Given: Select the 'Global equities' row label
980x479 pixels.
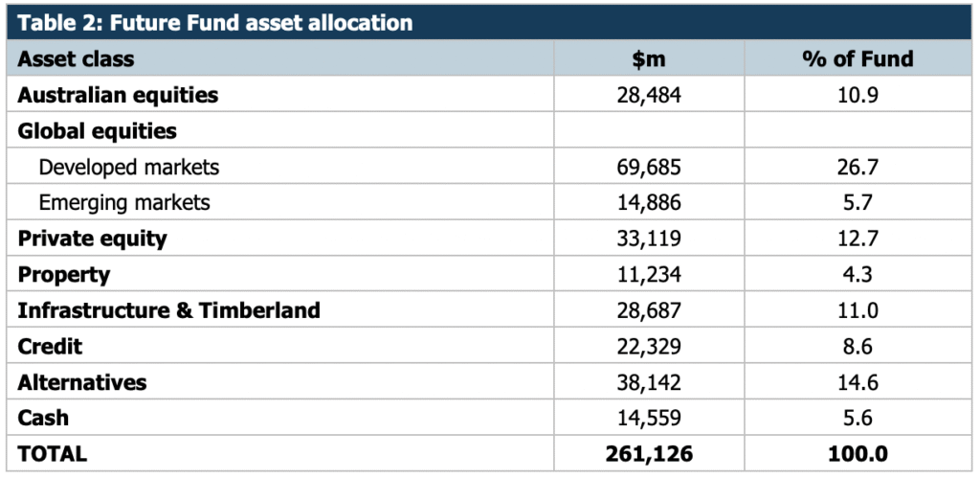Looking at the screenshot, I should 98,131.
